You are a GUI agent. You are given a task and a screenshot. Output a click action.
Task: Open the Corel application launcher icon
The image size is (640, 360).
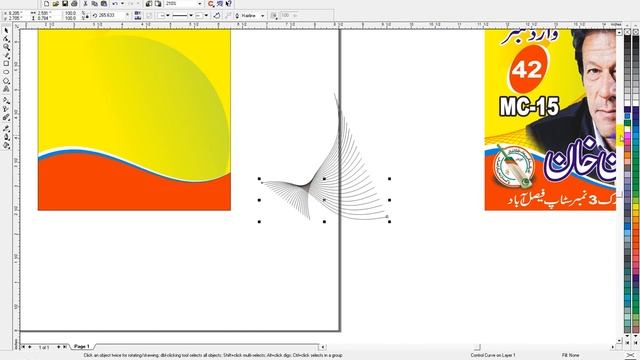pyautogui.click(x=211, y=4)
